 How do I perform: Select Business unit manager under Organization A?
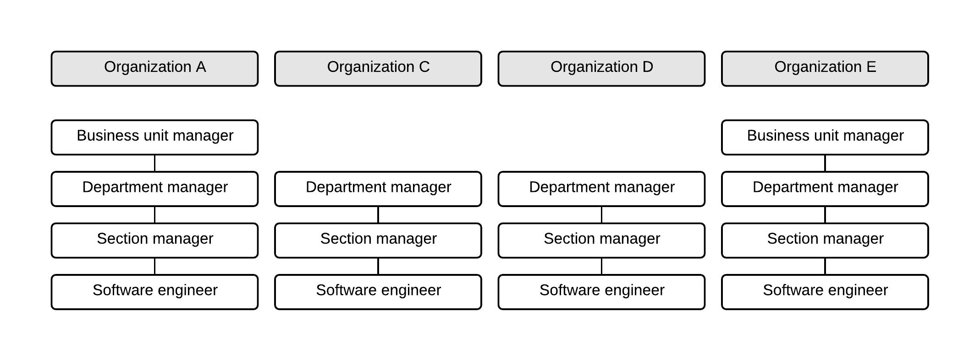pyautogui.click(x=154, y=137)
